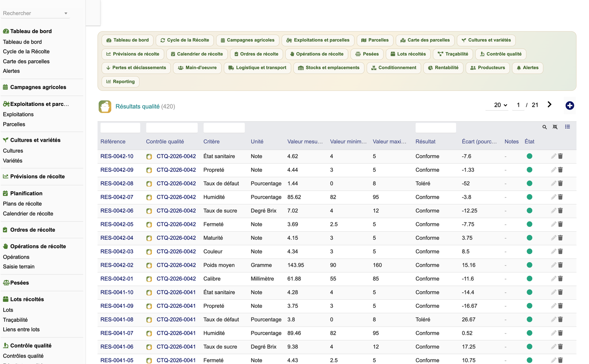Click green status dot for RES-0042-10
589x364 pixels.
coord(529,156)
